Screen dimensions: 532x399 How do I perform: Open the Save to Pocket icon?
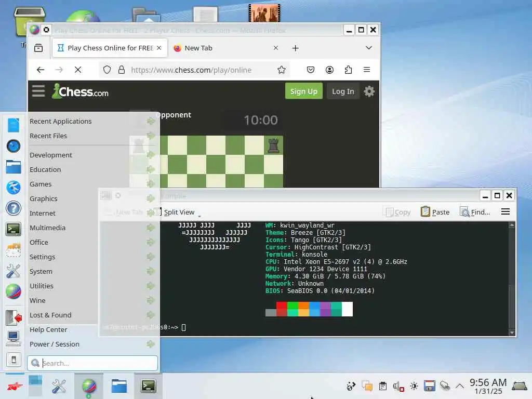(x=311, y=70)
